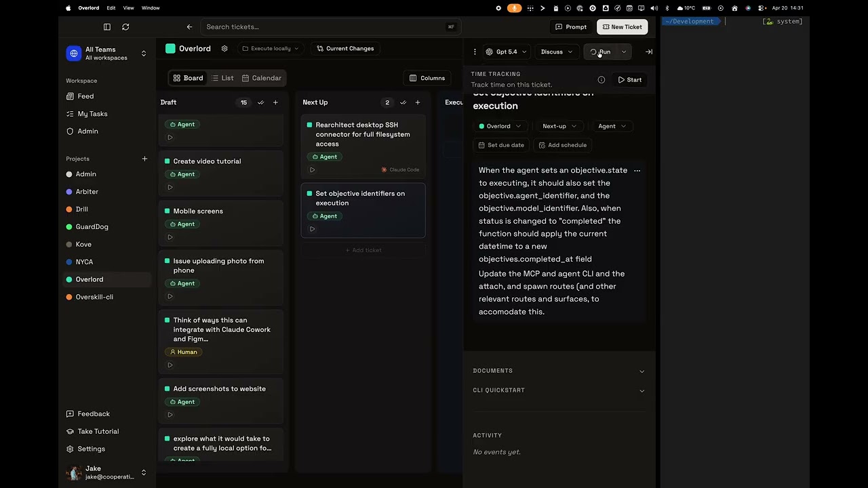Expand the CLI Quickstart section
The image size is (868, 488).
click(x=559, y=390)
